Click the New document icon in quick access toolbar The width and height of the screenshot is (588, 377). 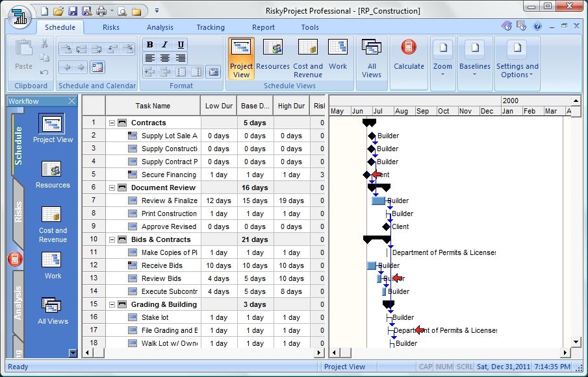[x=45, y=11]
